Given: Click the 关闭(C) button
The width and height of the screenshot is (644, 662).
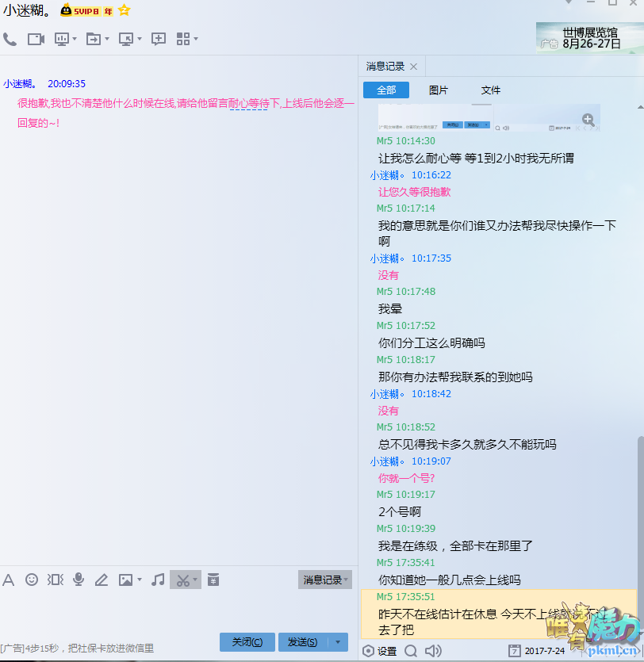Looking at the screenshot, I should coord(247,641).
